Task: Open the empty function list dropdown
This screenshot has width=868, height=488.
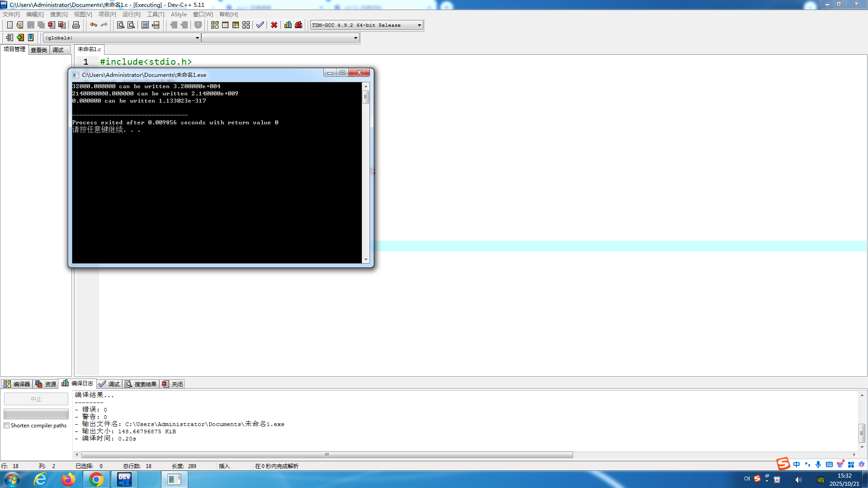Action: coord(356,38)
